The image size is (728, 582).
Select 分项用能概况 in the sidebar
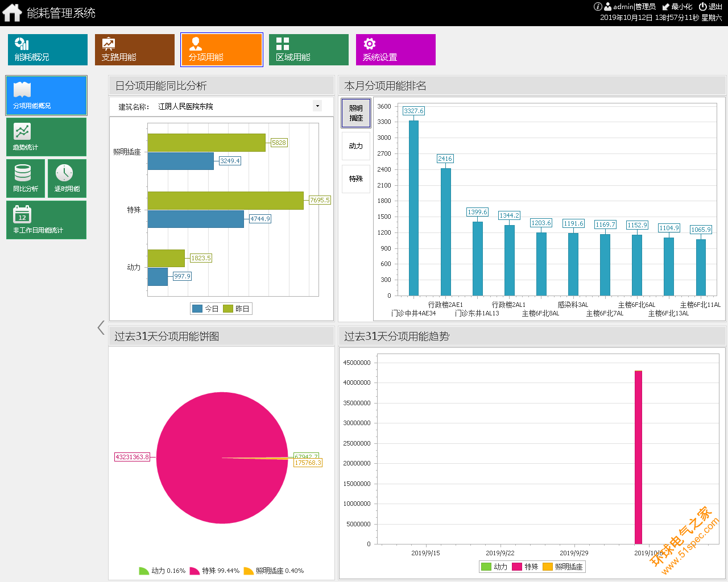pos(46,95)
